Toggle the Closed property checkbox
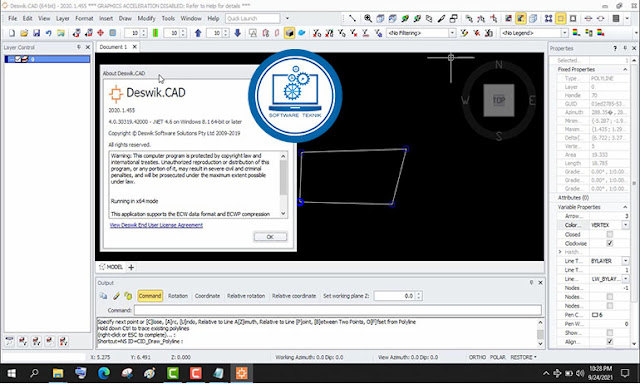 [x=609, y=235]
